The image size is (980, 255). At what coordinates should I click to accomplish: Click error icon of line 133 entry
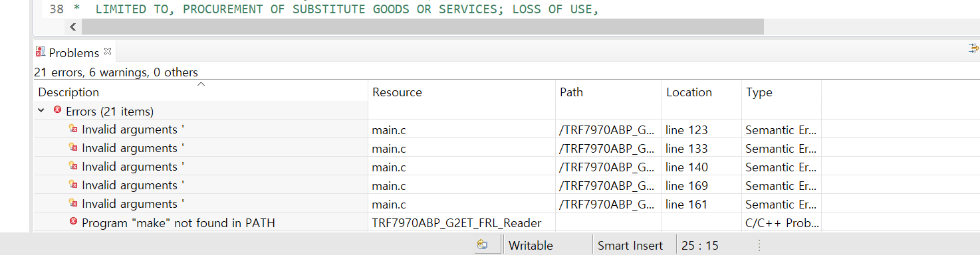tap(73, 147)
